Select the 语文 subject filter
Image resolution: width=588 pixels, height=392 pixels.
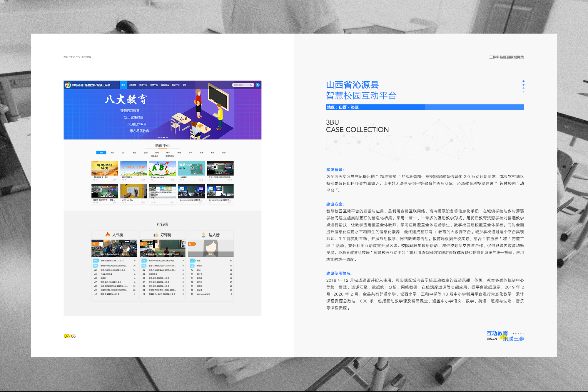click(x=123, y=153)
